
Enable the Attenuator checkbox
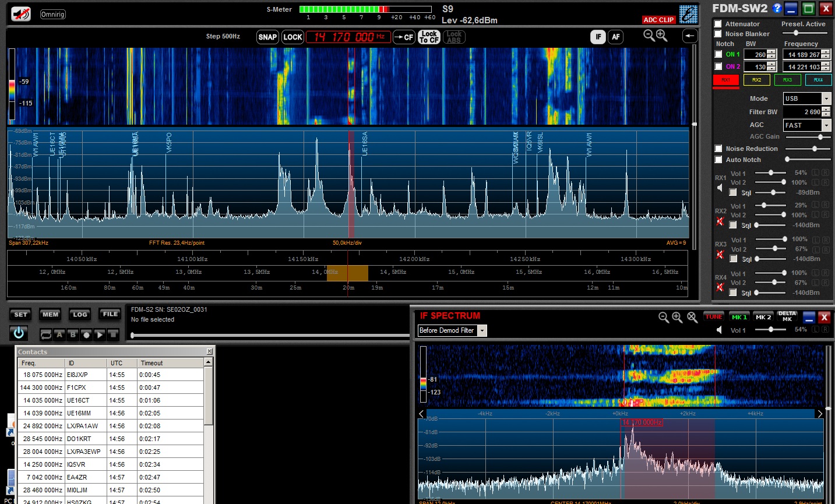point(718,24)
